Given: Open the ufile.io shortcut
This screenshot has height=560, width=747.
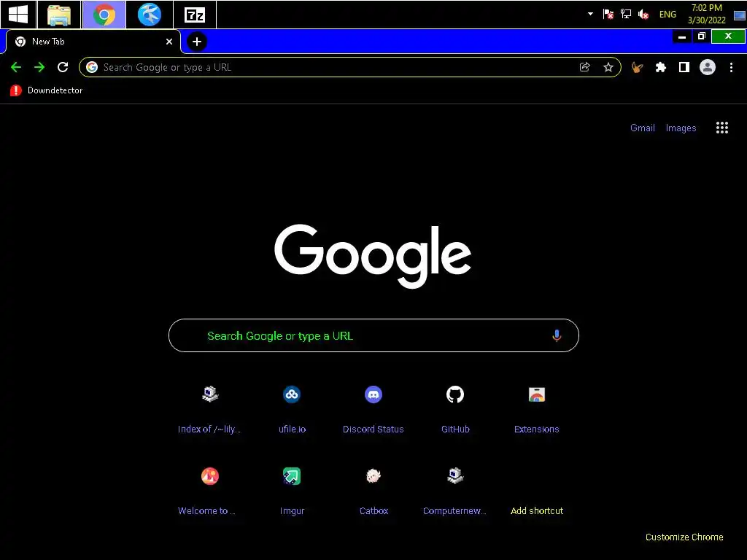Looking at the screenshot, I should click(x=292, y=408).
